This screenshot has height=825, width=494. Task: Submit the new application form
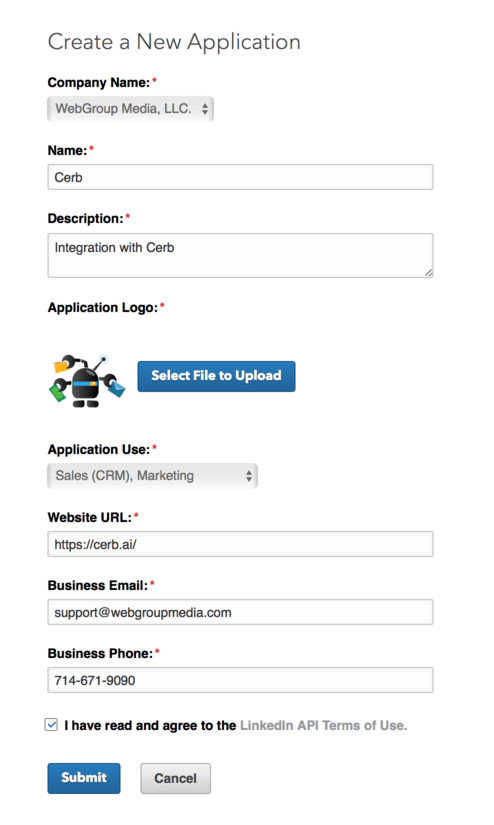(x=84, y=778)
